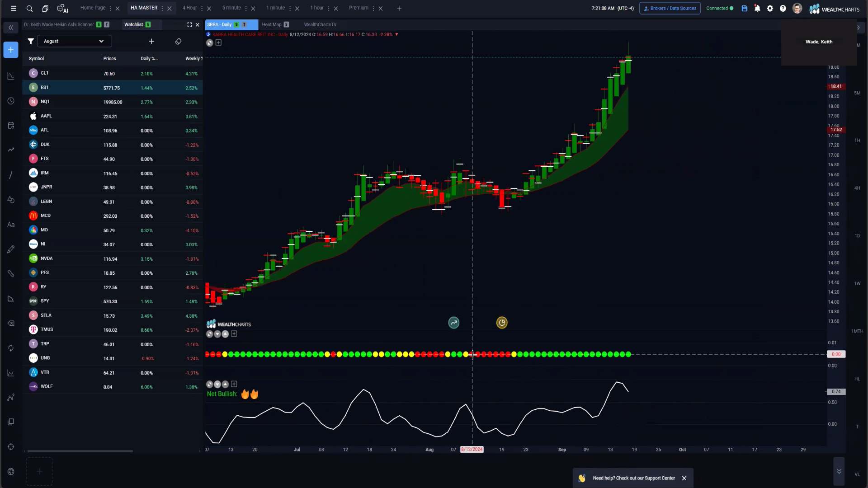This screenshot has height=488, width=868.
Task: Click the search magnifier icon
Action: pos(29,8)
